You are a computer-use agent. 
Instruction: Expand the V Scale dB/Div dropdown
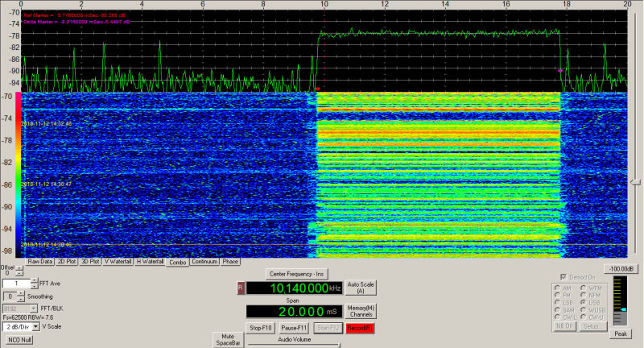click(x=35, y=326)
